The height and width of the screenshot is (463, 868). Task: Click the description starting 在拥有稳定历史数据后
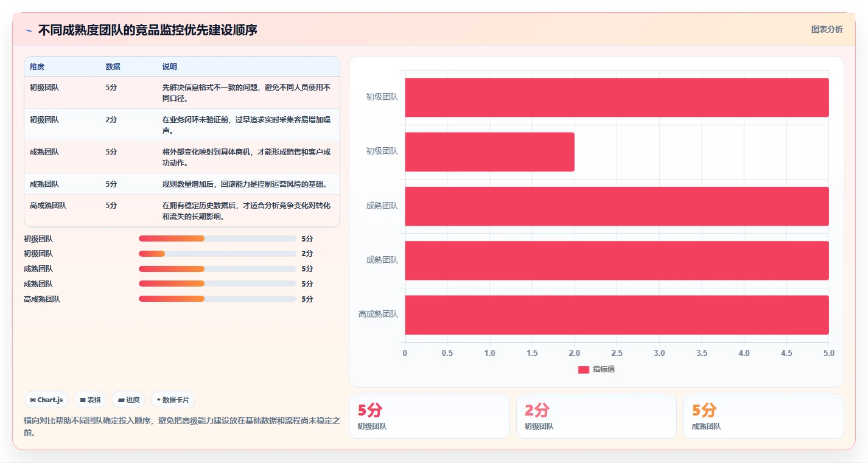tap(247, 211)
